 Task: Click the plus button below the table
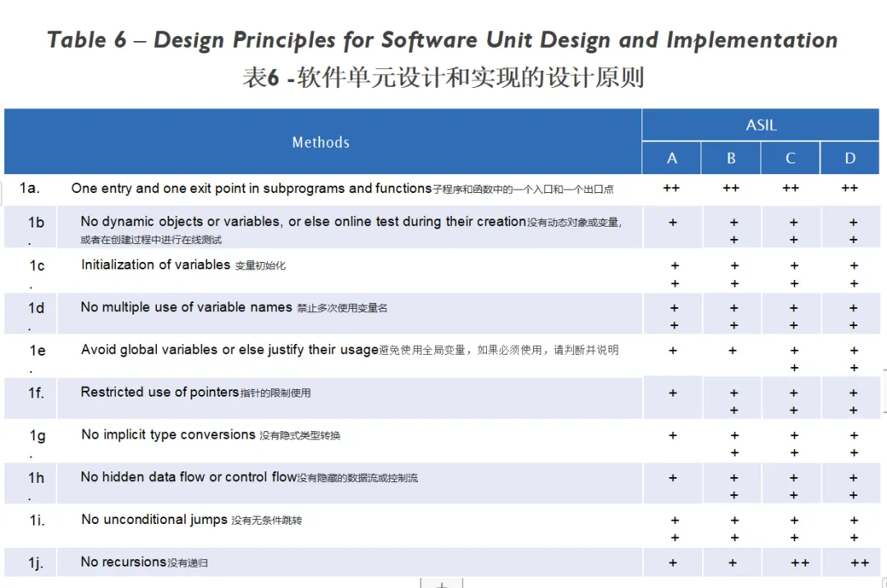tap(441, 584)
